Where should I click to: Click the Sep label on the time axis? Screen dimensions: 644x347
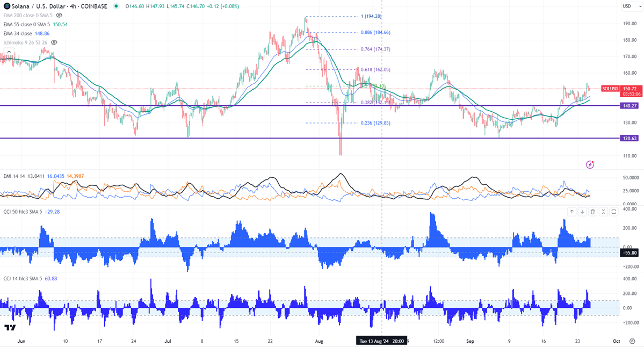[x=471, y=341]
